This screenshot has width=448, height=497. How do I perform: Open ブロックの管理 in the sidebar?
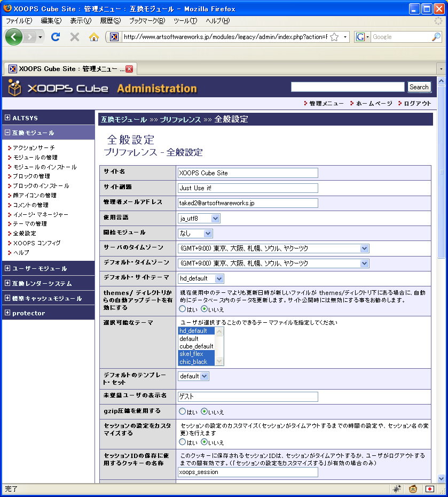32,176
